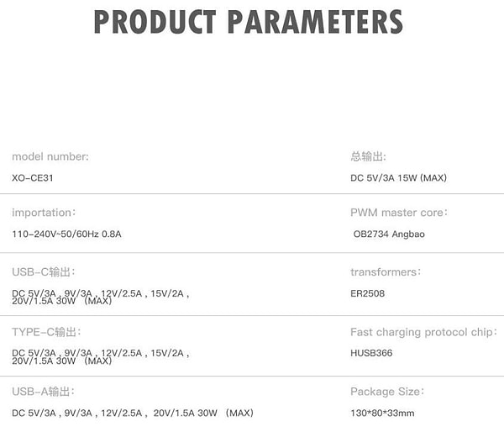
Task: Click the '总输出:' label
Action: 368,156
